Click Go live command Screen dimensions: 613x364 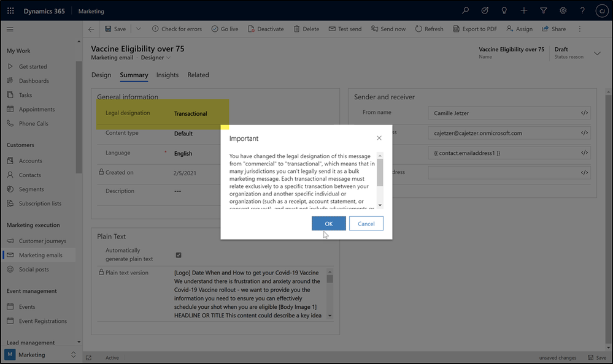coord(225,29)
